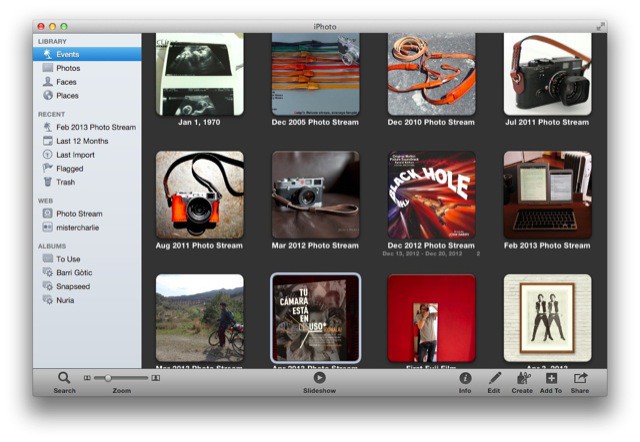
Task: Open the Share options
Action: tap(580, 378)
